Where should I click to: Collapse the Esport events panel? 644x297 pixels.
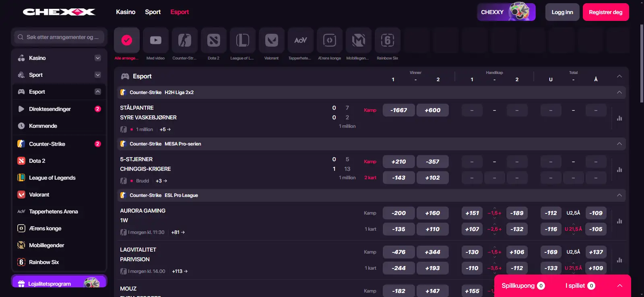[619, 76]
